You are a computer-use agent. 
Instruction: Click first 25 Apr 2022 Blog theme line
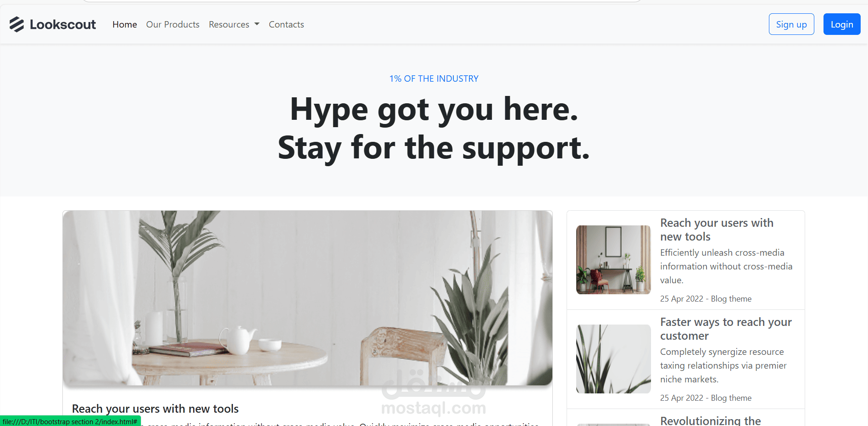[706, 299]
